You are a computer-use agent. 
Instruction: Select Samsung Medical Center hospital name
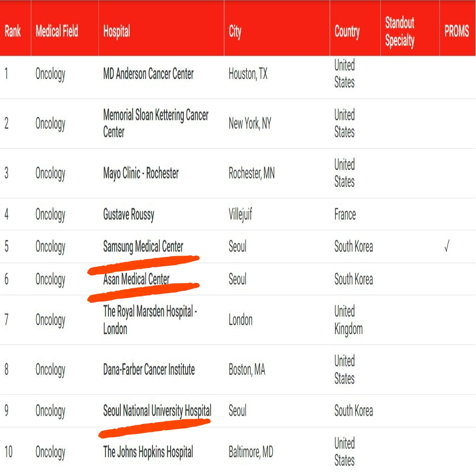143,246
